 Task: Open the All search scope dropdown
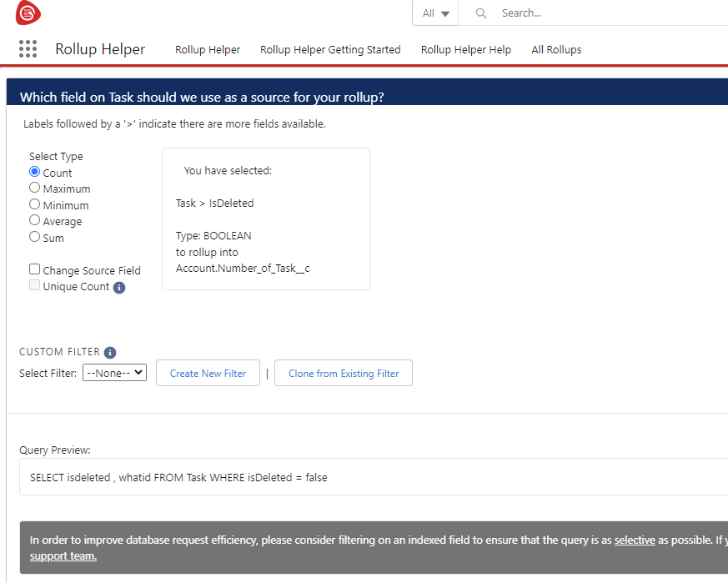(435, 13)
